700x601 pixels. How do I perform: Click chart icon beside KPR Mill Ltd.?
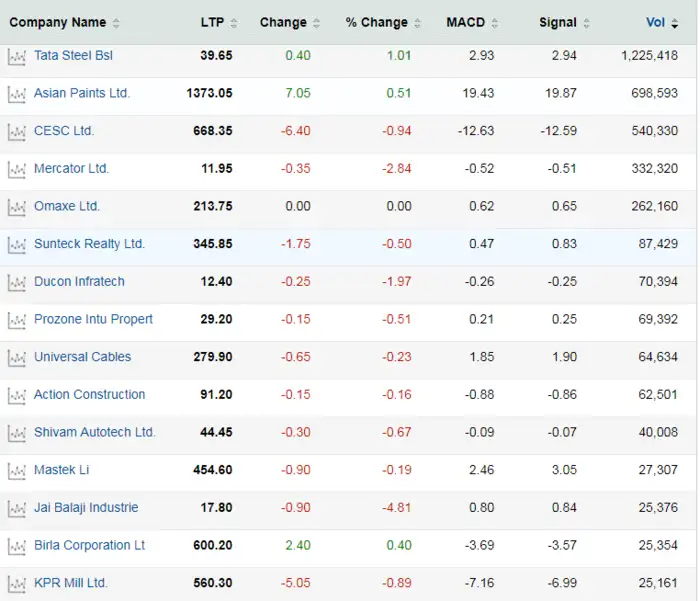15,584
